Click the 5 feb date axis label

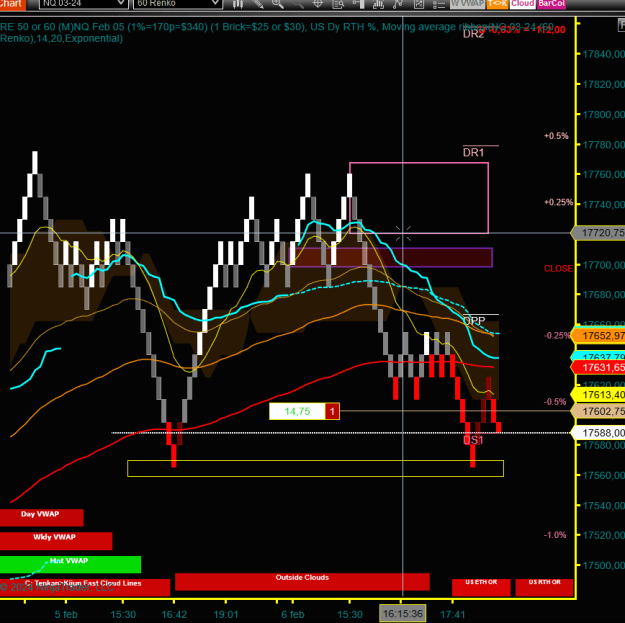[x=66, y=615]
